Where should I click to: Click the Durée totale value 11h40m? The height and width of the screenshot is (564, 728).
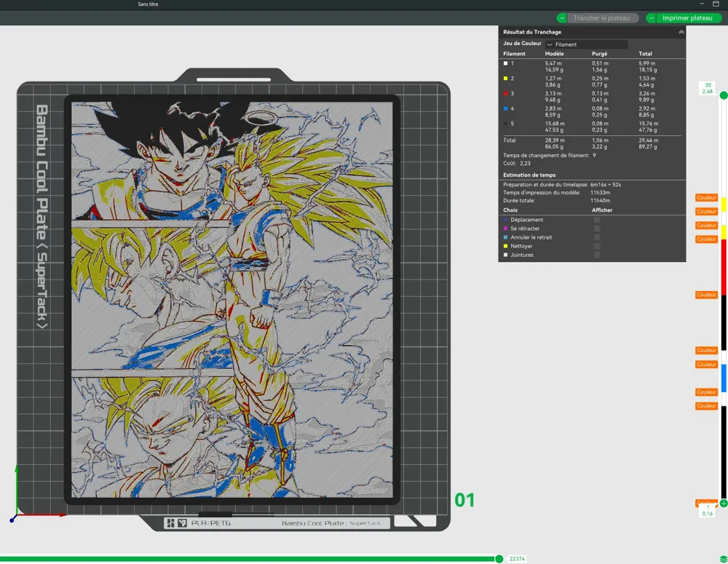pyautogui.click(x=600, y=201)
